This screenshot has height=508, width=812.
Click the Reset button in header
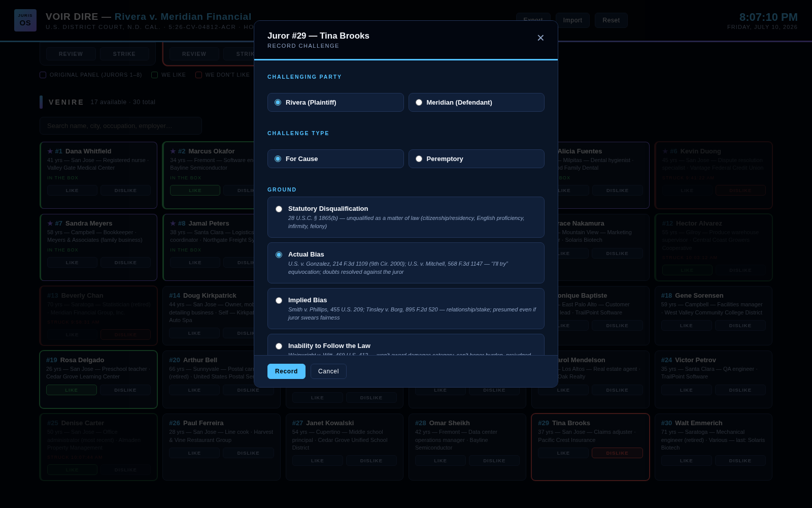pos(611,20)
